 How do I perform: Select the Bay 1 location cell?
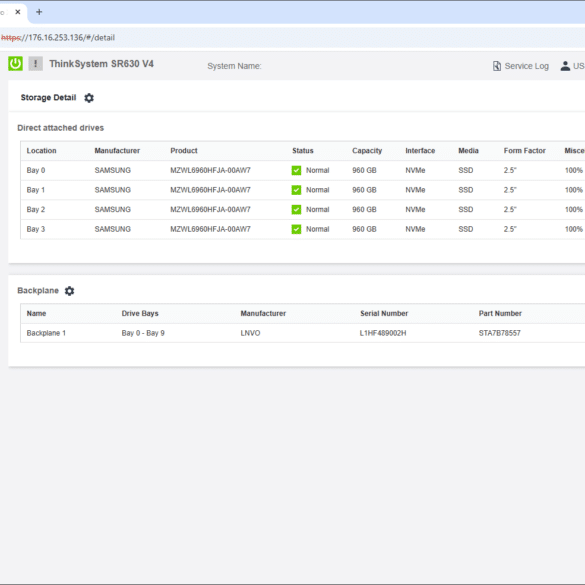36,190
